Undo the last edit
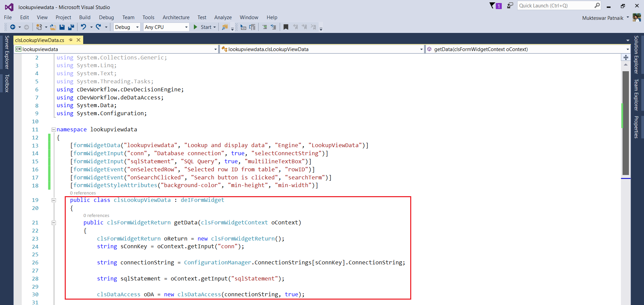The image size is (644, 305). (x=84, y=27)
